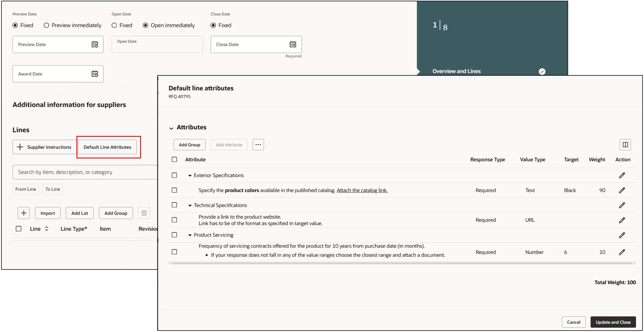Click the Update and Close button
This screenshot has width=644, height=332.
pyautogui.click(x=613, y=322)
